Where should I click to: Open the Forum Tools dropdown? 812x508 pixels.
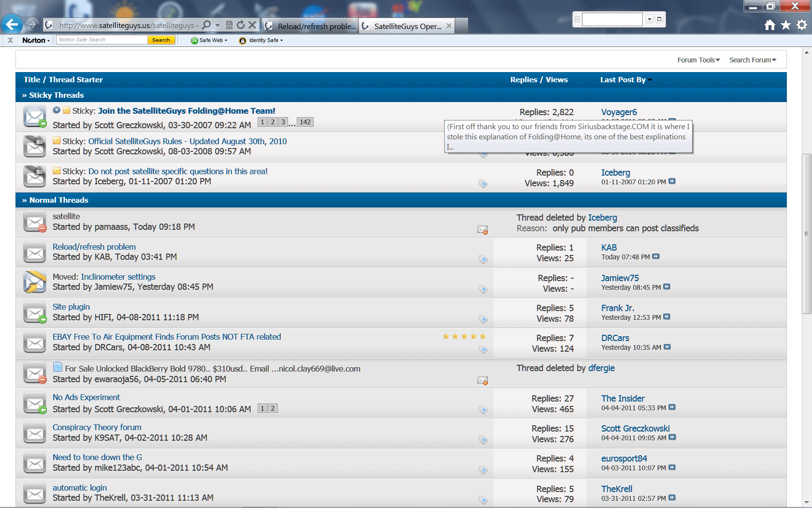click(698, 60)
